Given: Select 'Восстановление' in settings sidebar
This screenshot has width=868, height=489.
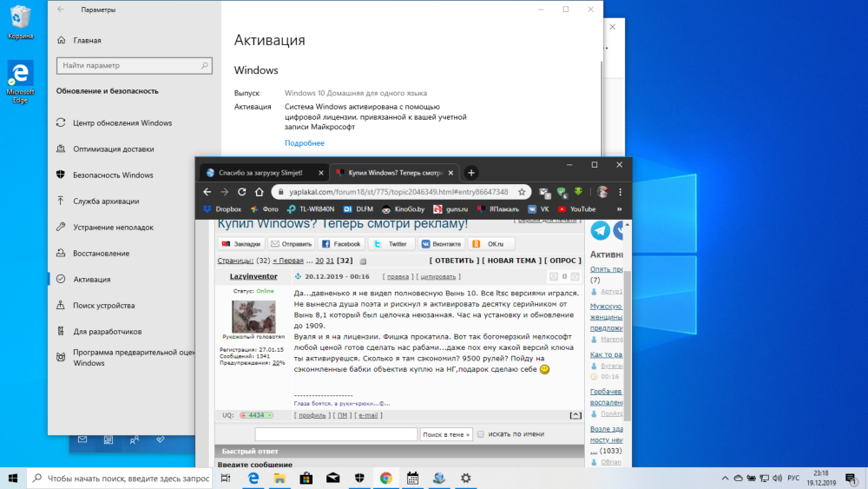Looking at the screenshot, I should [x=102, y=253].
